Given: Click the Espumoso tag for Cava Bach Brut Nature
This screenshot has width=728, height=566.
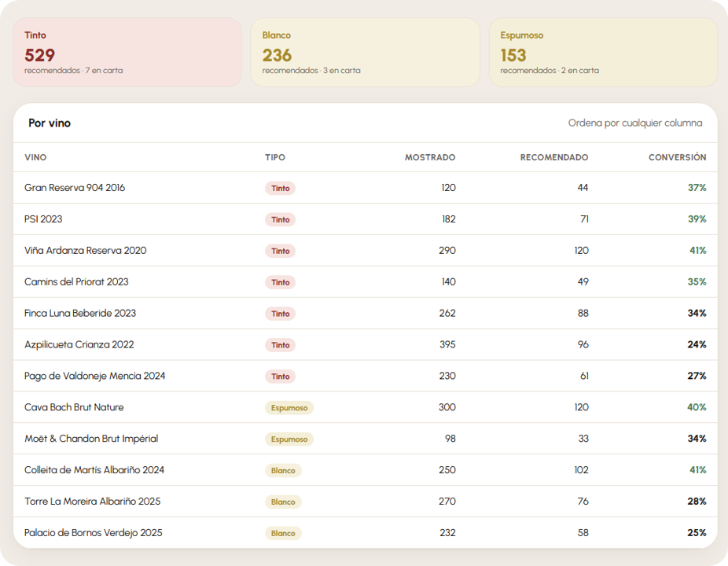Looking at the screenshot, I should [x=289, y=408].
